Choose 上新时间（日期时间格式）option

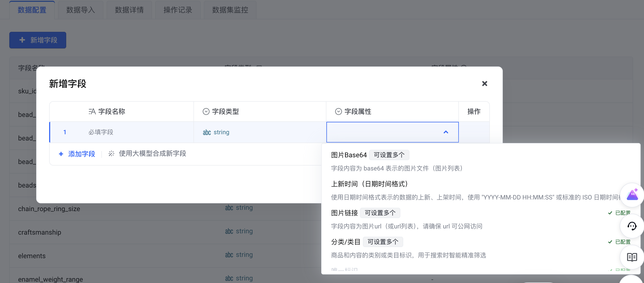(x=370, y=184)
